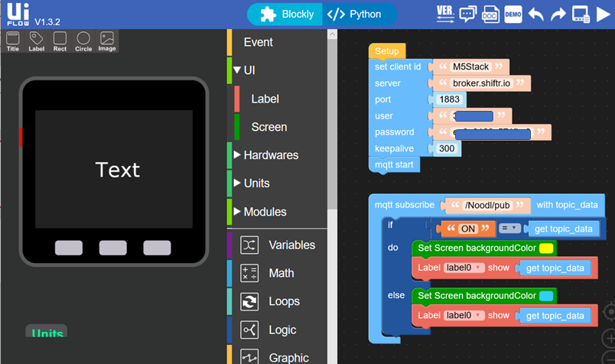This screenshot has height=364, width=615.
Task: Select the mqtt subscribe block label
Action: coord(405,205)
